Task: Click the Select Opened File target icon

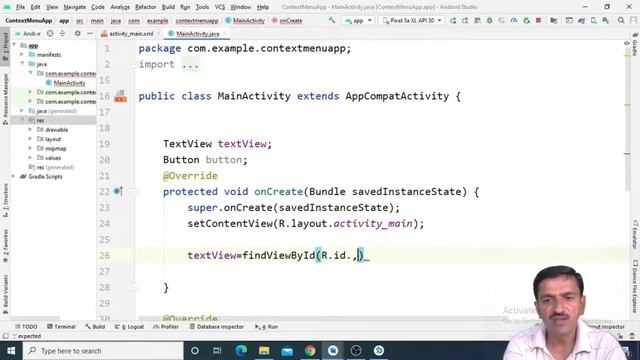Action: tap(50, 33)
